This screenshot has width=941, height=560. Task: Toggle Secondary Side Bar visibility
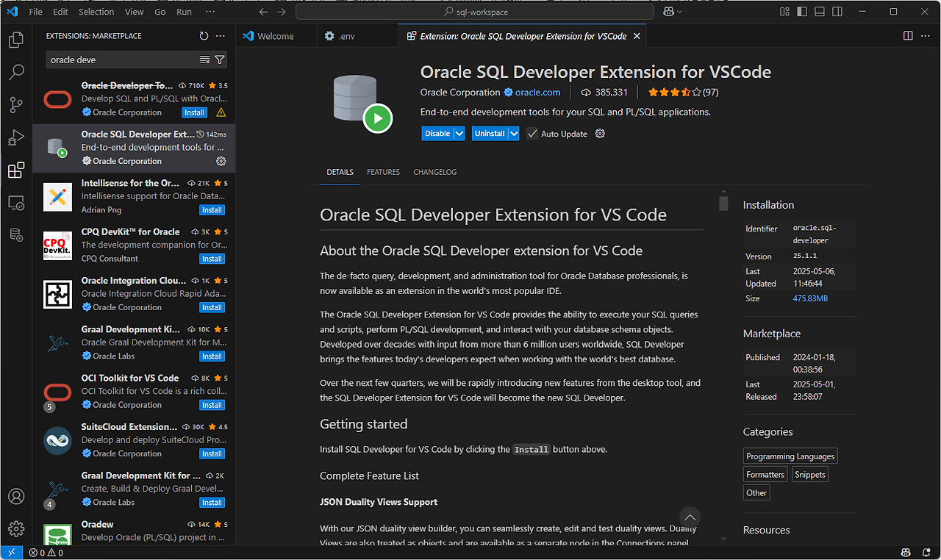click(x=838, y=12)
